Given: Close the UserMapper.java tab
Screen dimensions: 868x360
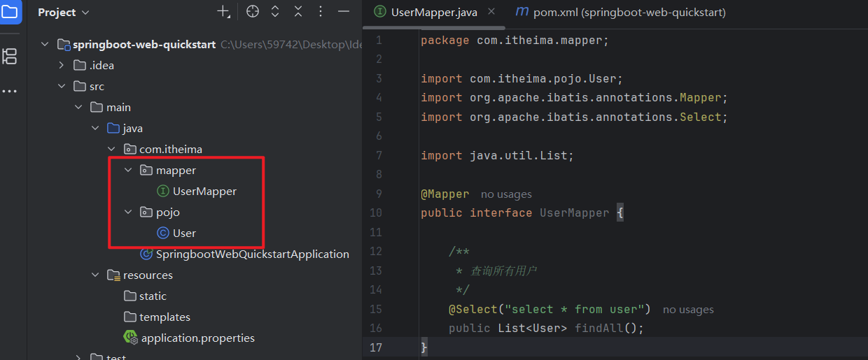Looking at the screenshot, I should [x=491, y=12].
